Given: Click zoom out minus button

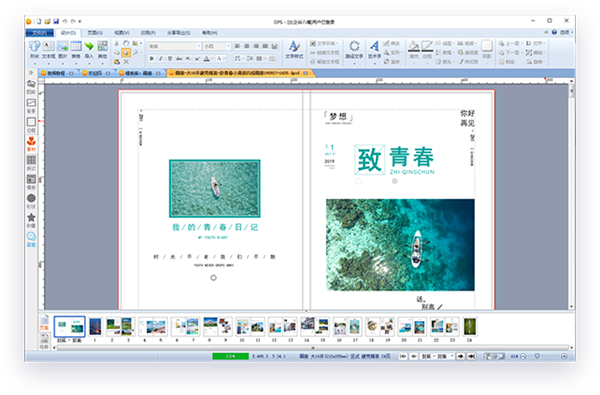Looking at the screenshot, I should 523,356.
